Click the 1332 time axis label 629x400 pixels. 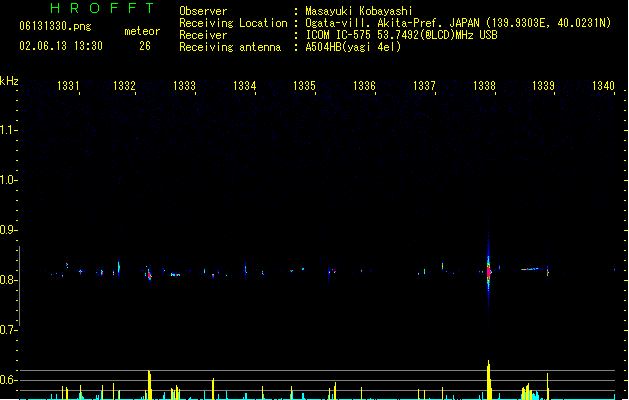[124, 86]
